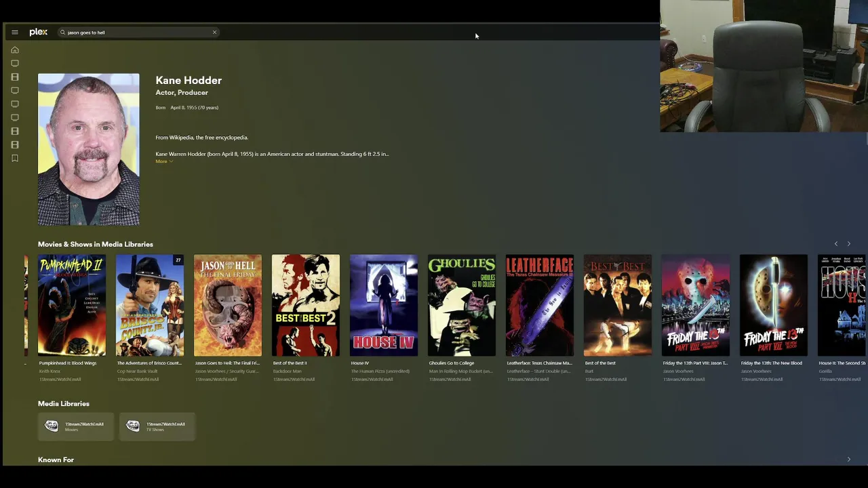The height and width of the screenshot is (488, 868).
Task: Click the 'Born' label
Action: tap(161, 108)
